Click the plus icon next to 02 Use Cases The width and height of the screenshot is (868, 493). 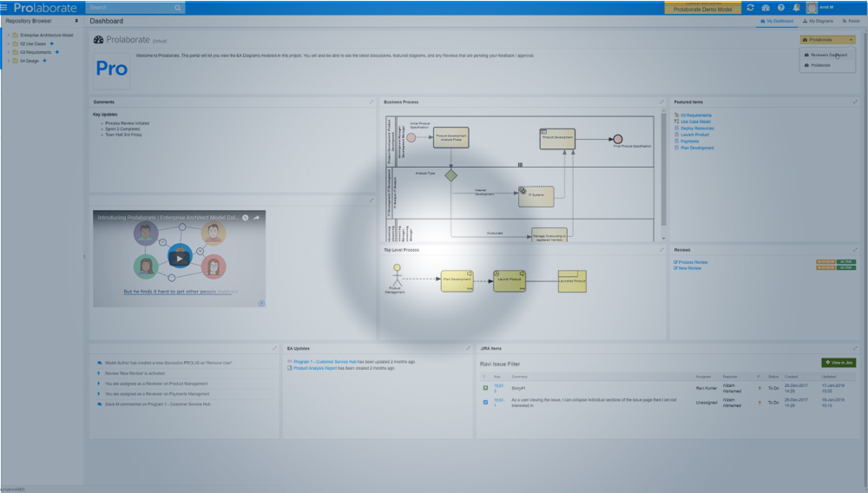point(52,43)
